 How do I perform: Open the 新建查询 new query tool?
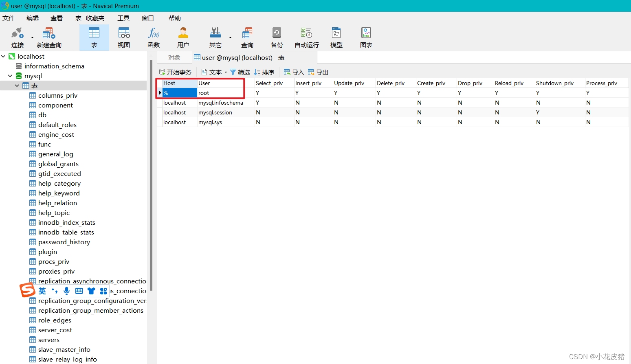(49, 37)
